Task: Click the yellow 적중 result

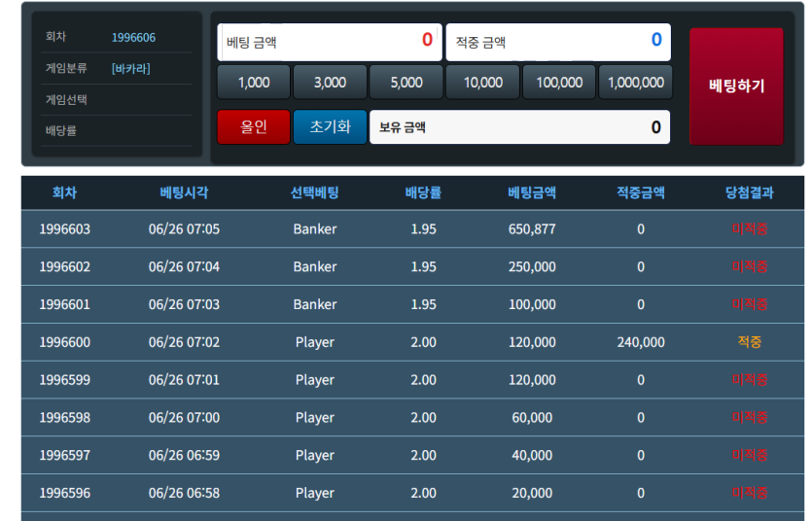Action: pyautogui.click(x=750, y=342)
